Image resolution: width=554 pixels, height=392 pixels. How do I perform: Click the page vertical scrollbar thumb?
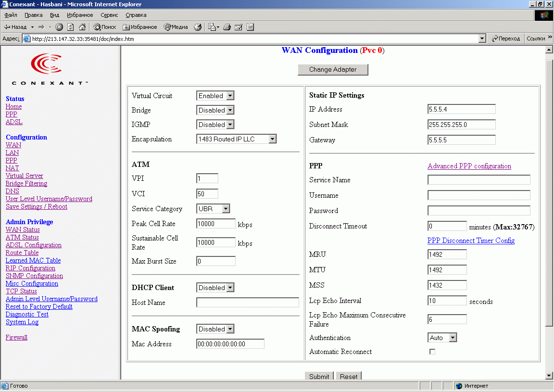point(549,193)
